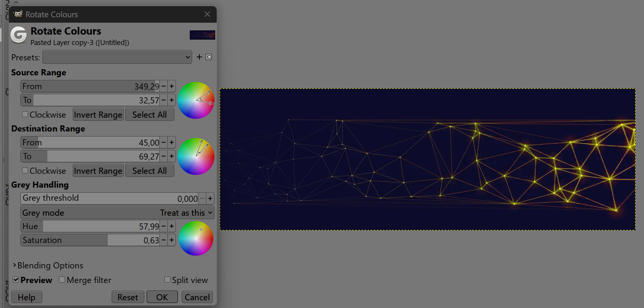Enable Clockwise for the Source Range
Image resolution: width=644 pixels, height=308 pixels.
25,114
